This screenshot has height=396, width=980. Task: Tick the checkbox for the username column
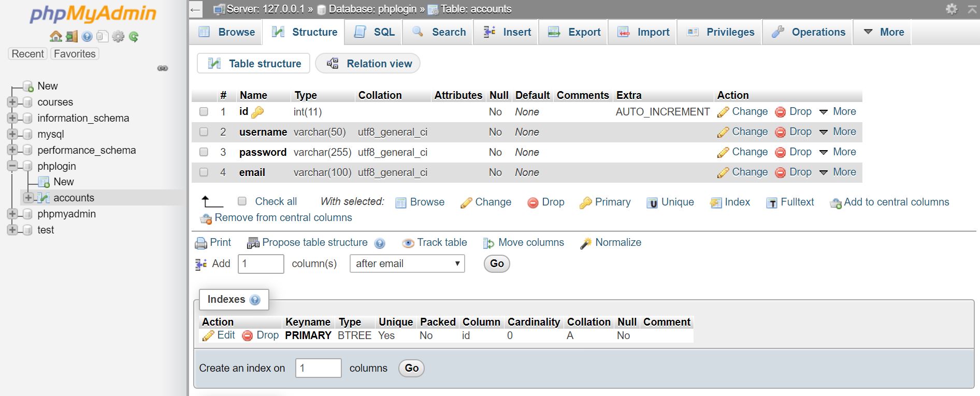coord(204,132)
